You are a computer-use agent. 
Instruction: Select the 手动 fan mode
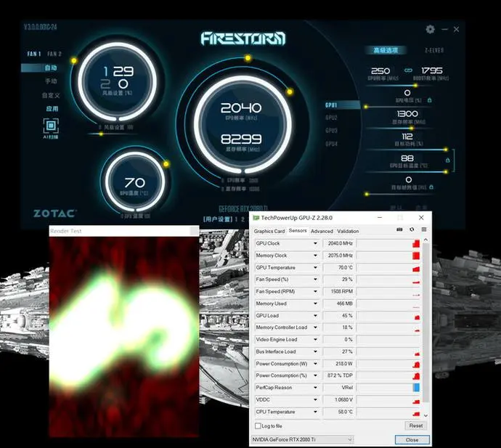click(51, 81)
